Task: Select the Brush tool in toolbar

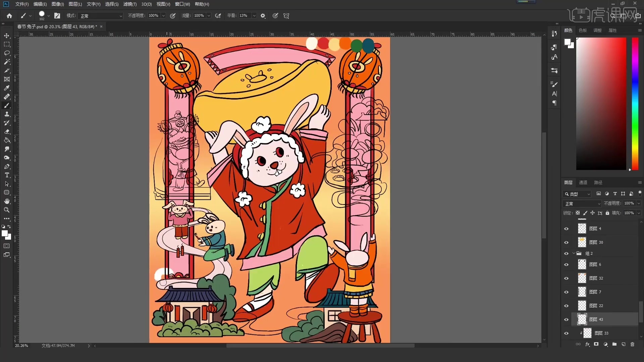Action: [7, 105]
